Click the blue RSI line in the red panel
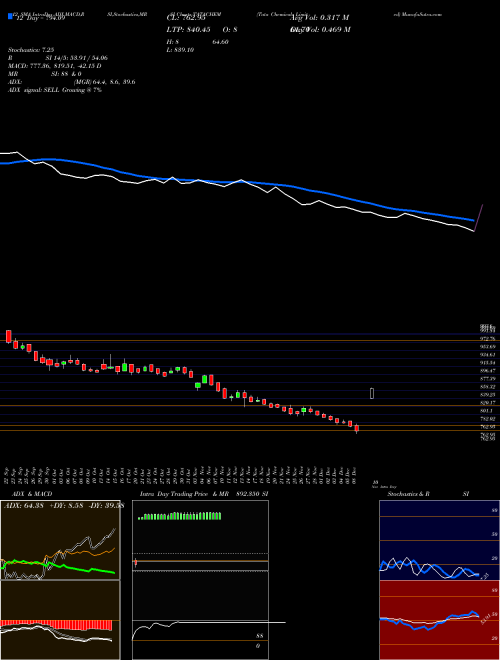500x660 pixels. pyautogui.click(x=429, y=620)
